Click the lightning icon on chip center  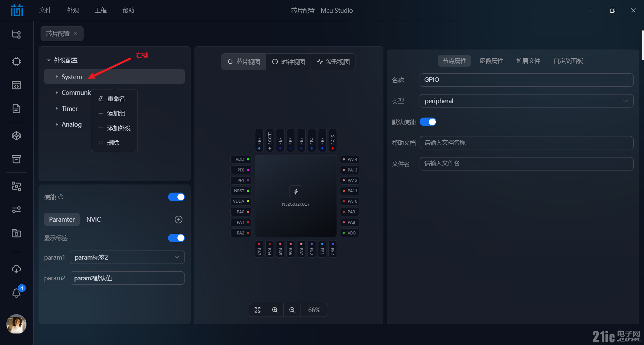pos(296,192)
